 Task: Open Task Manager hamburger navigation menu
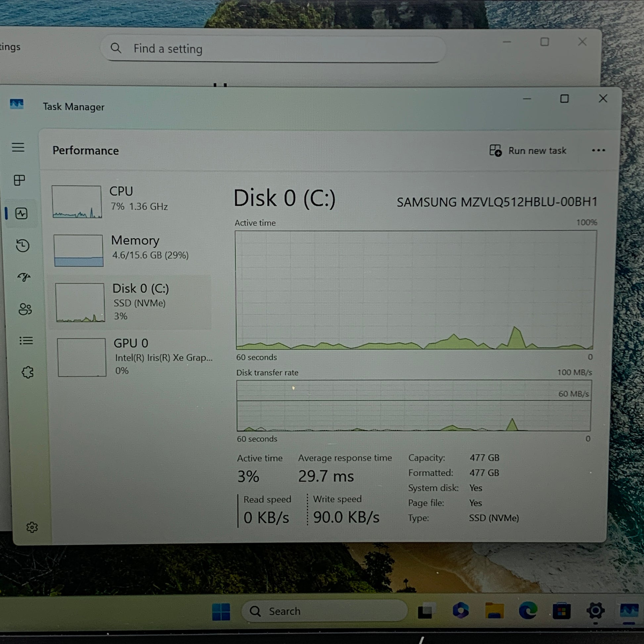pyautogui.click(x=18, y=147)
